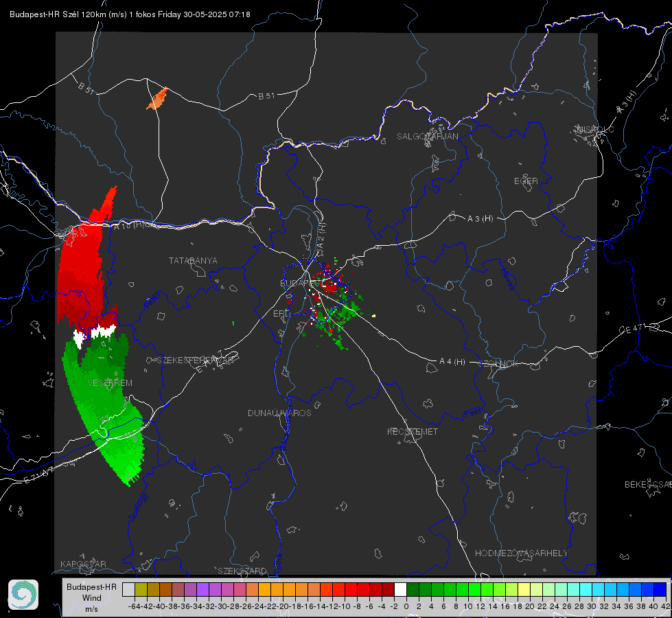Click the 'Pest' county label

[473, 413]
